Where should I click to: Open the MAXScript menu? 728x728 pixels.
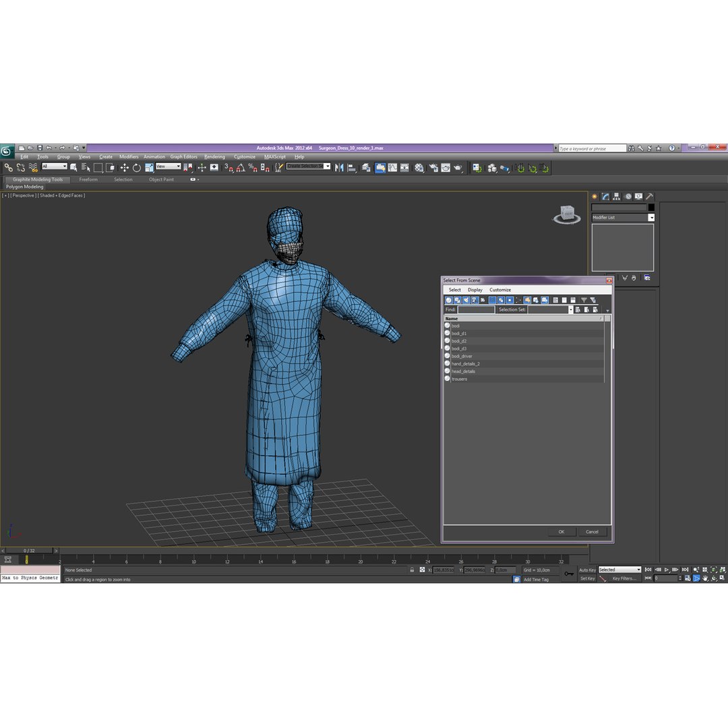pos(275,157)
